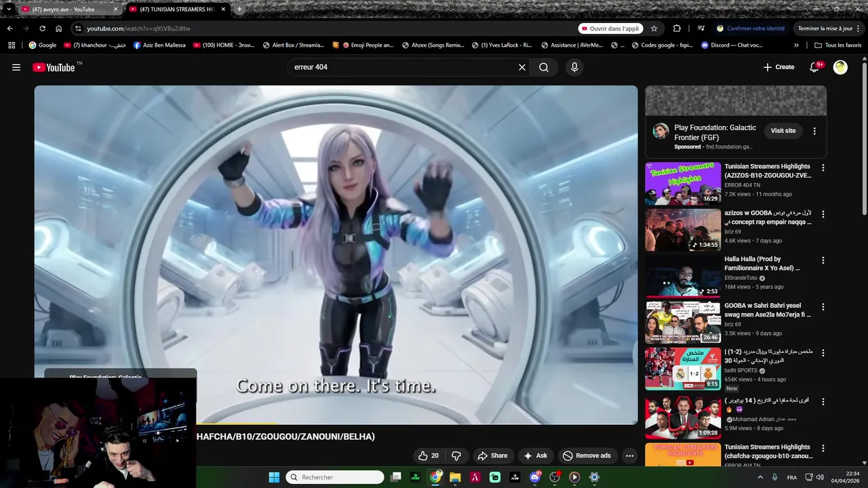Viewport: 868px width, 488px height.
Task: Like the video with thumbs up
Action: [x=429, y=455]
